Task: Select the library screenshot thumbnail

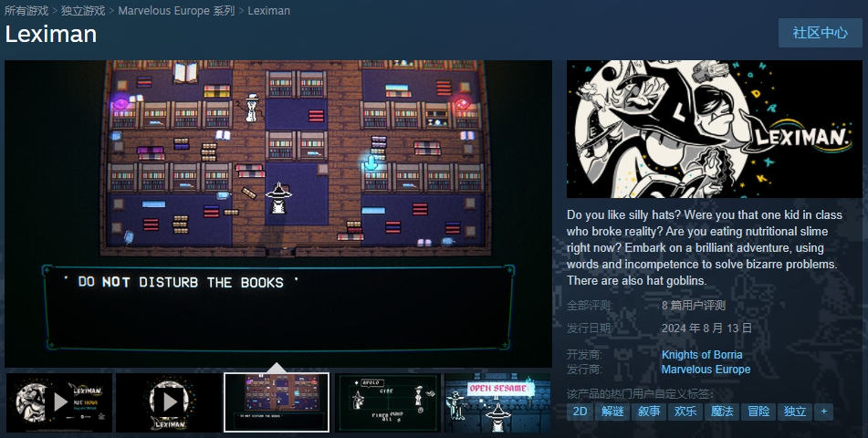Action: tap(277, 402)
